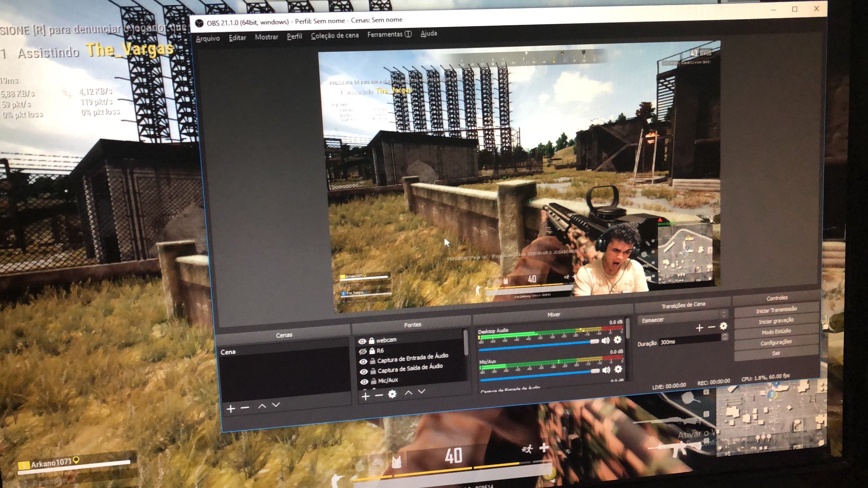Open the Perfil menu
Screen dimensions: 868x488
[x=295, y=36]
